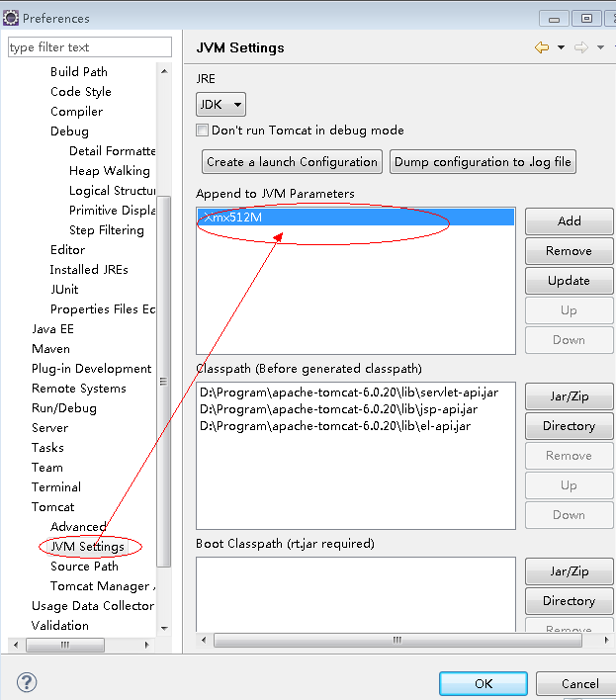
Task: Select Remote Systems category
Action: coord(79,389)
